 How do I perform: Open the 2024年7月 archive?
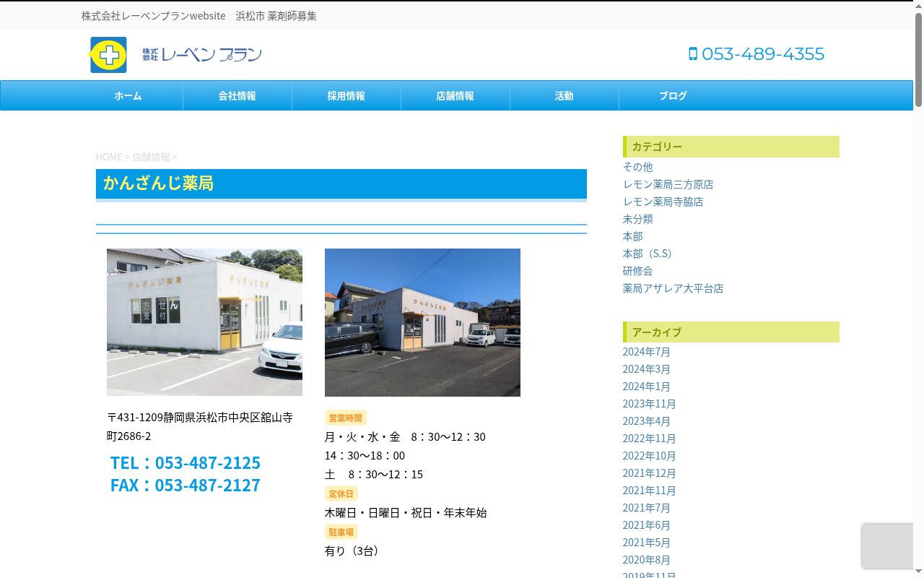[647, 352]
